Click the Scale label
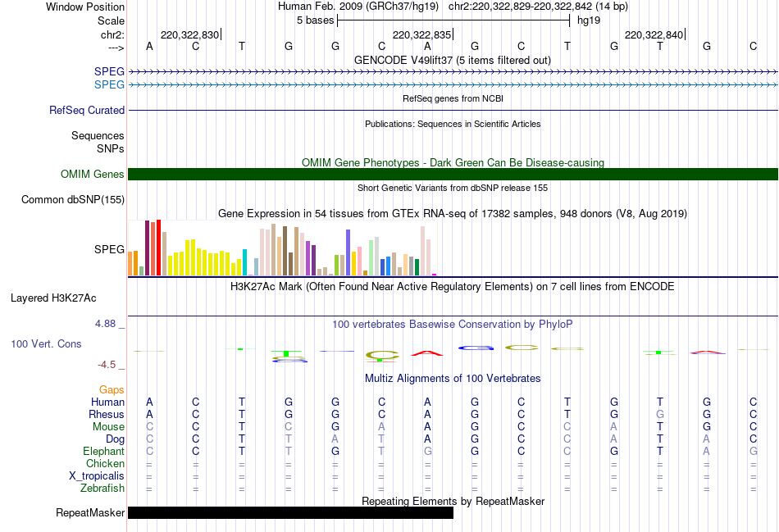 point(111,20)
